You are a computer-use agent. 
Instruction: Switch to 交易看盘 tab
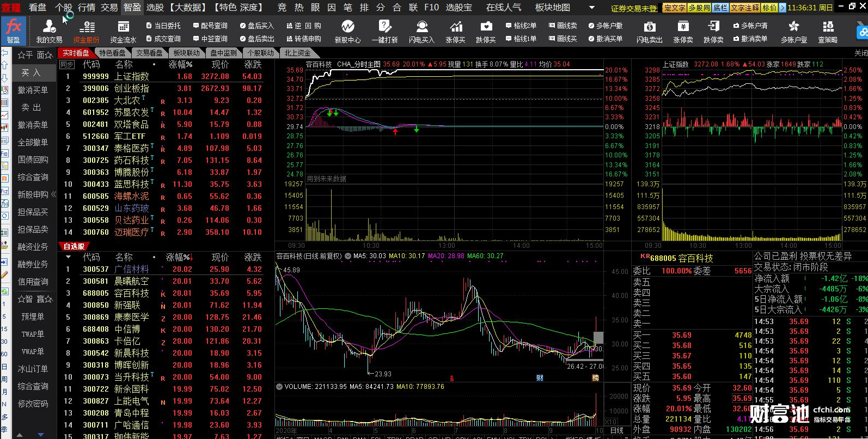pyautogui.click(x=150, y=53)
